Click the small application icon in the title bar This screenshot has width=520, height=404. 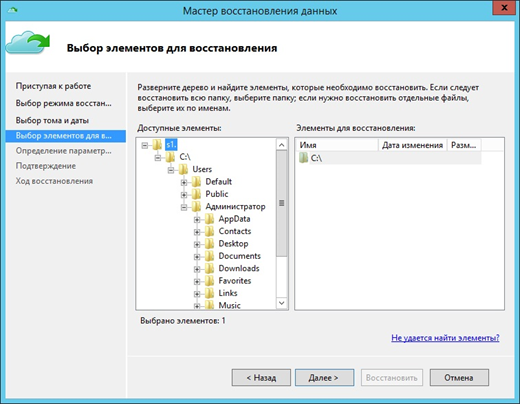click(13, 10)
